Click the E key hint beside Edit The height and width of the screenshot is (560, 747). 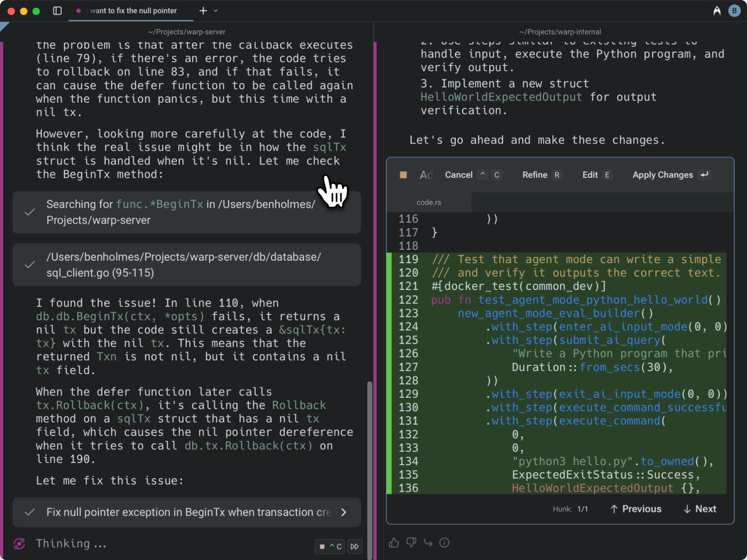point(607,175)
